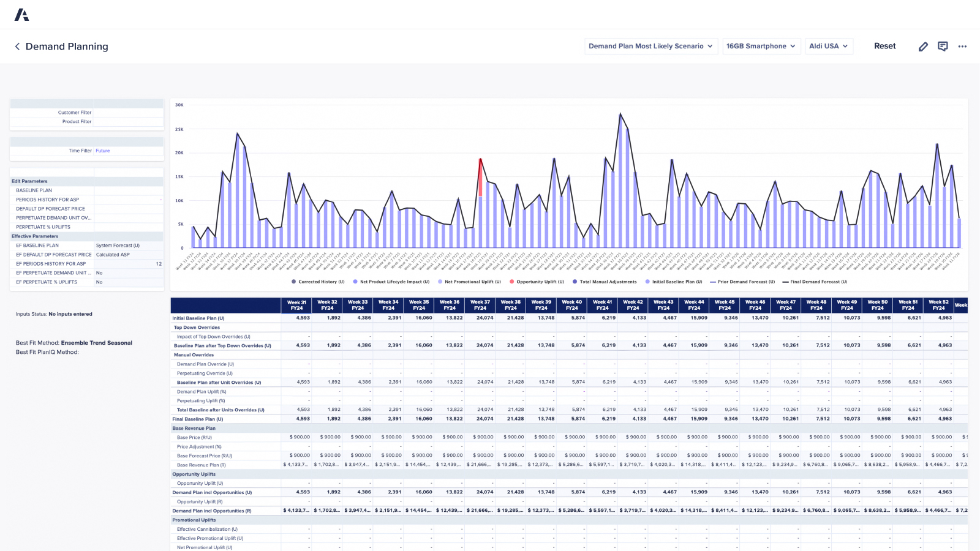
Task: Select the Opportunity Uplifts section header row
Action: [194, 474]
